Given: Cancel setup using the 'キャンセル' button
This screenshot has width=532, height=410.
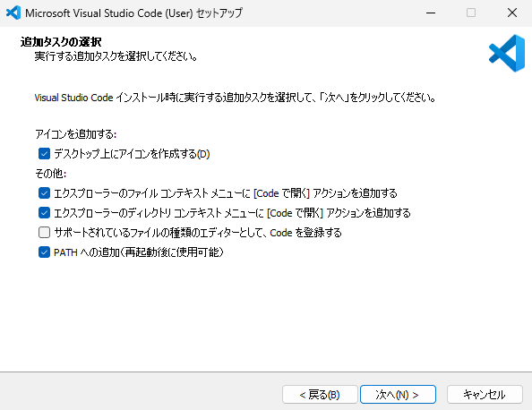Looking at the screenshot, I should coord(485,395).
